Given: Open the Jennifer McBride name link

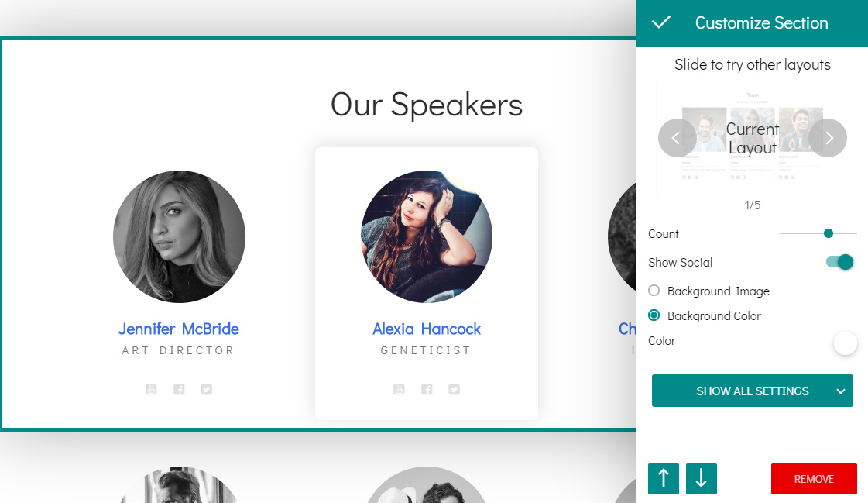Looking at the screenshot, I should click(179, 329).
